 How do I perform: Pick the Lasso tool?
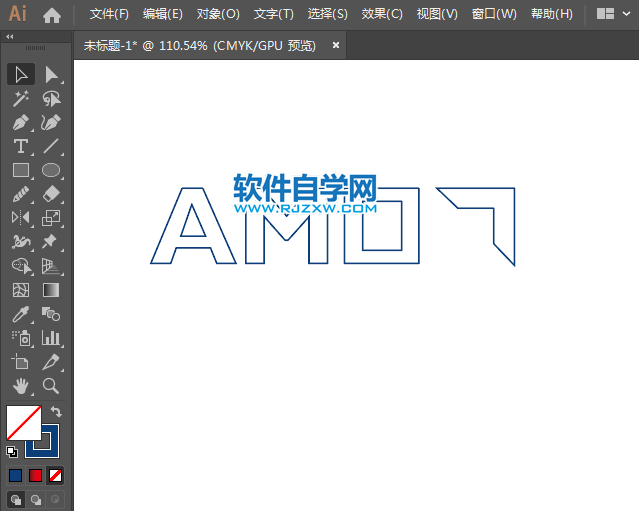coord(51,98)
